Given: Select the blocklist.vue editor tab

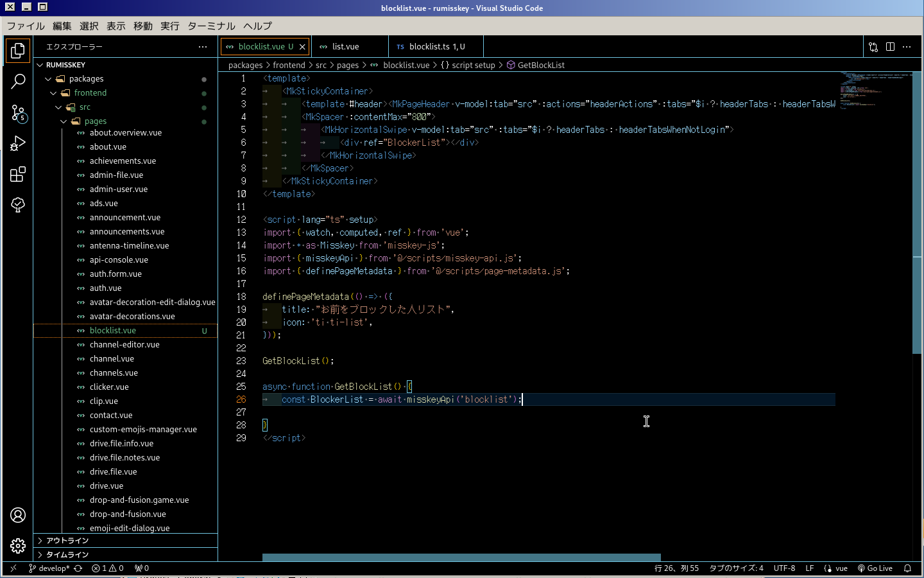Looking at the screenshot, I should 266,47.
